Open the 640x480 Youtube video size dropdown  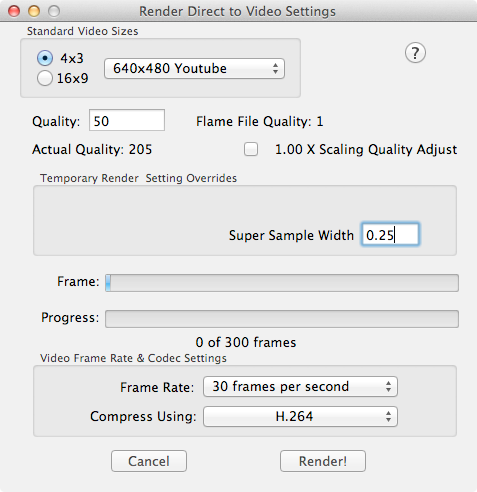[x=194, y=69]
